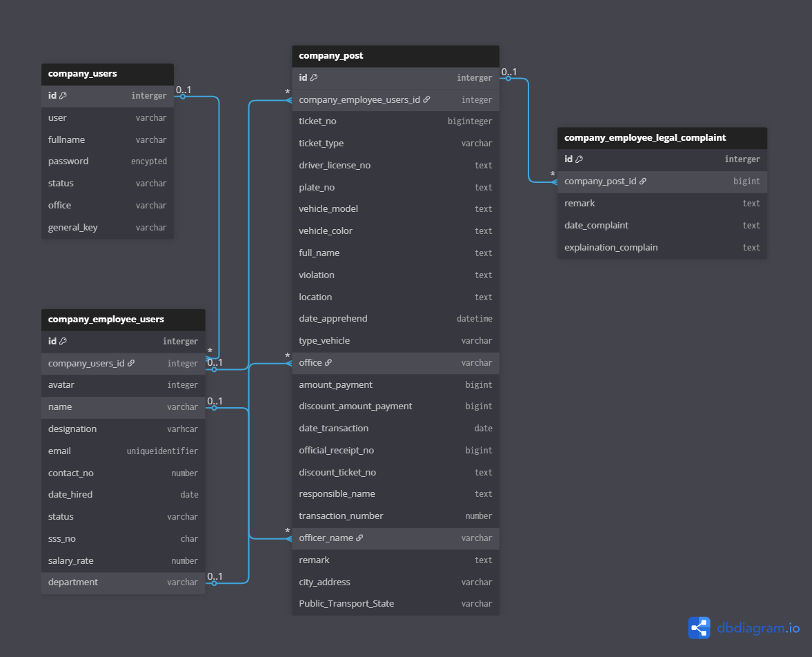Select the explaination_complain field row
This screenshot has height=657, width=812.
tap(662, 248)
